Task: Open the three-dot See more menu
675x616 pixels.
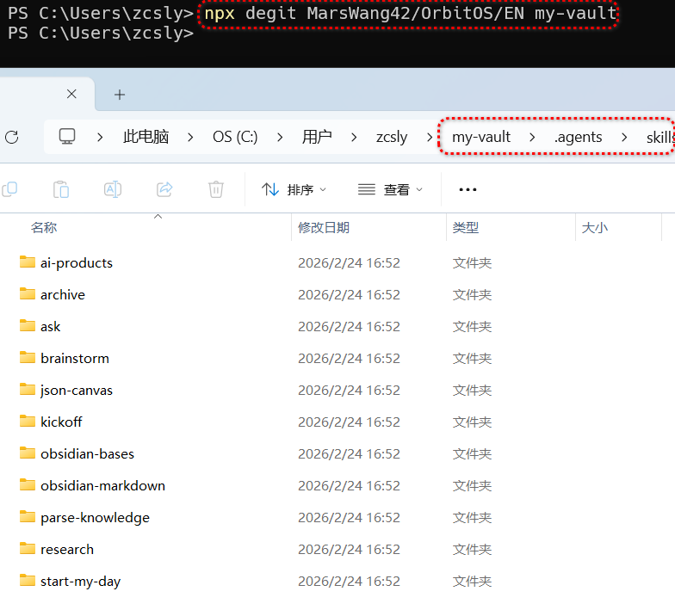Action: pyautogui.click(x=468, y=189)
